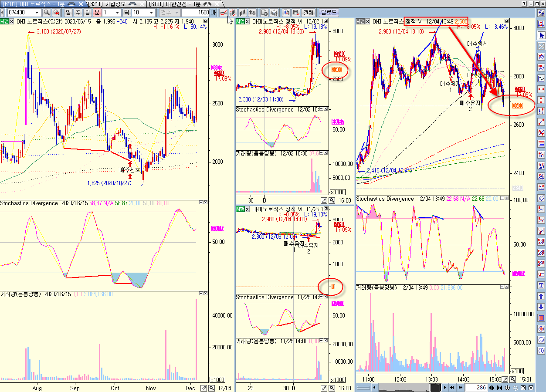Click the 업로드 button
This screenshot has width=546, height=392.
pos(329,13)
